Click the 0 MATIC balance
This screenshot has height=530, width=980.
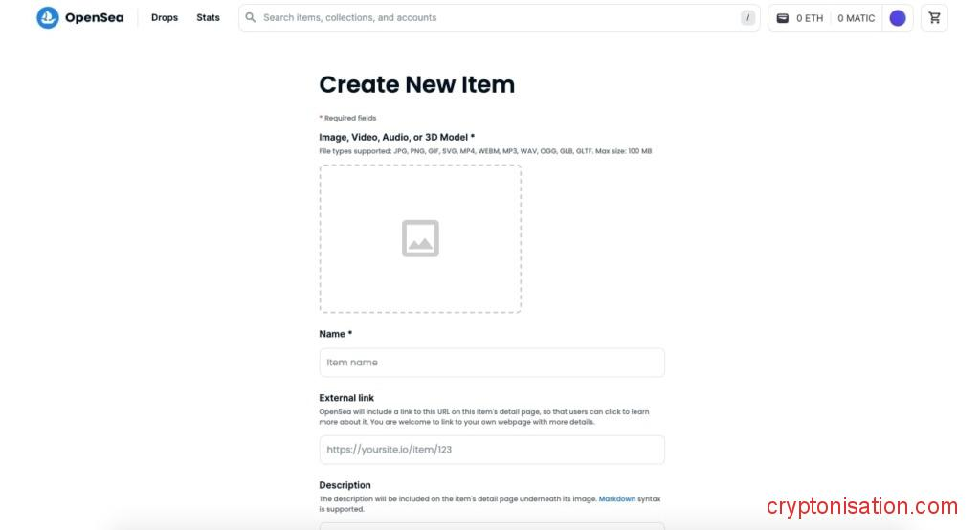tap(856, 18)
